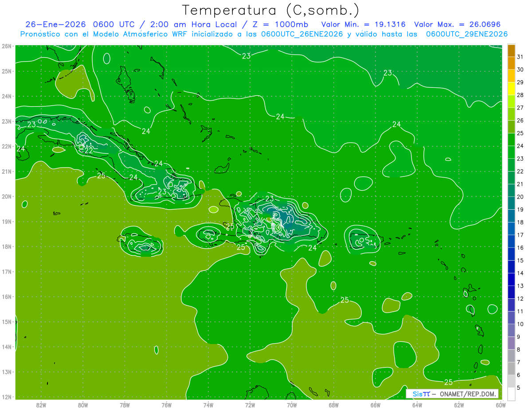
Task: Pick the legend color band between 25 and 26
Action: (511, 127)
